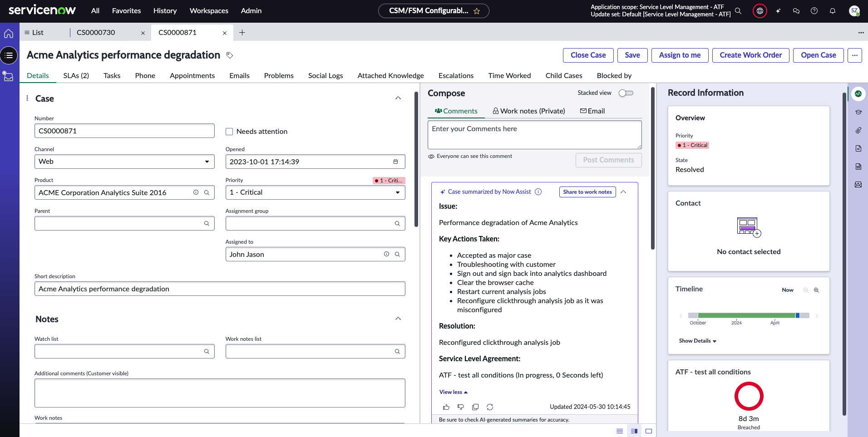Click the Breached SLA progress ring

pos(749,396)
